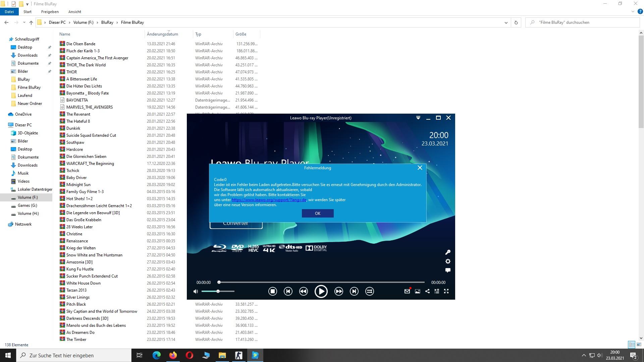Screen dimensions: 644x362
Task: Open the Freigeben ribbon tab
Action: pos(50,12)
